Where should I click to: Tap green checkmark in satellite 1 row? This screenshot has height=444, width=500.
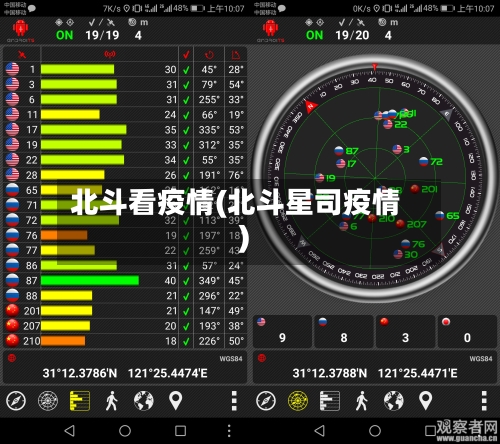point(186,70)
